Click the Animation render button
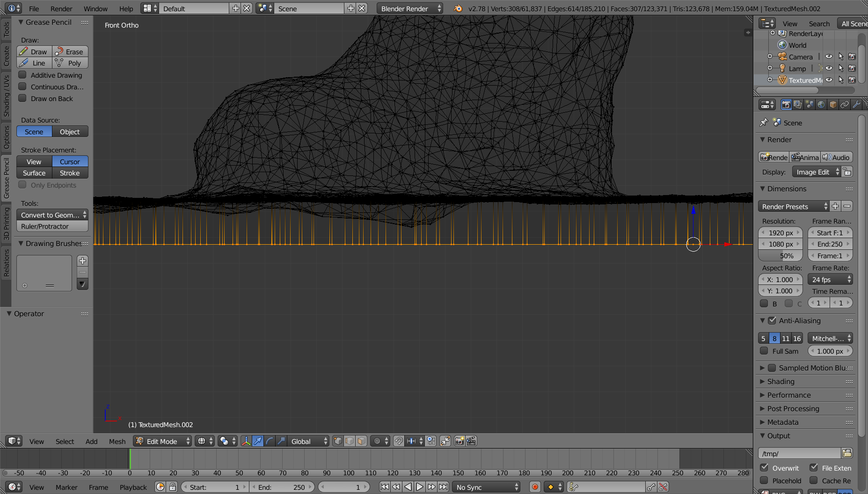 tap(805, 157)
